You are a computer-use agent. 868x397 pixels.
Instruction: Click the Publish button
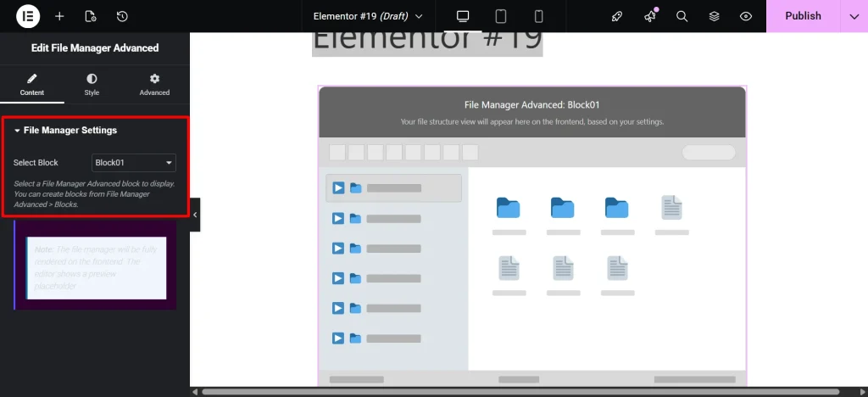803,16
